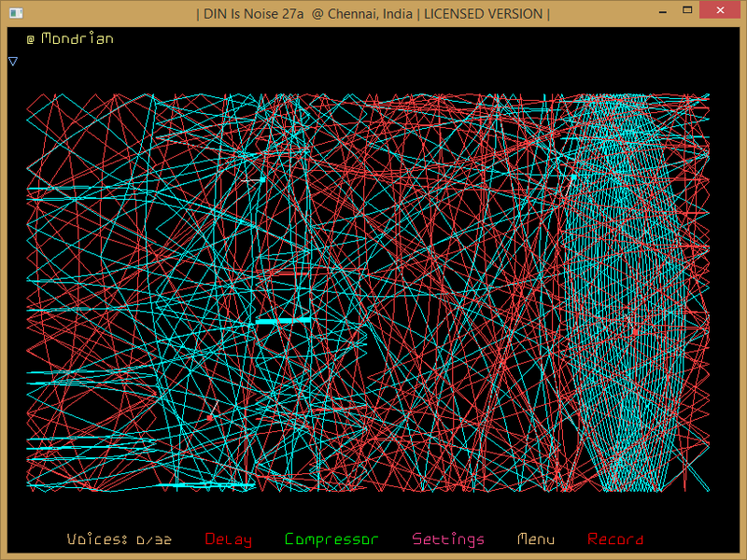Click the Voices 0/32 counter
The width and height of the screenshot is (747, 560).
click(x=120, y=539)
